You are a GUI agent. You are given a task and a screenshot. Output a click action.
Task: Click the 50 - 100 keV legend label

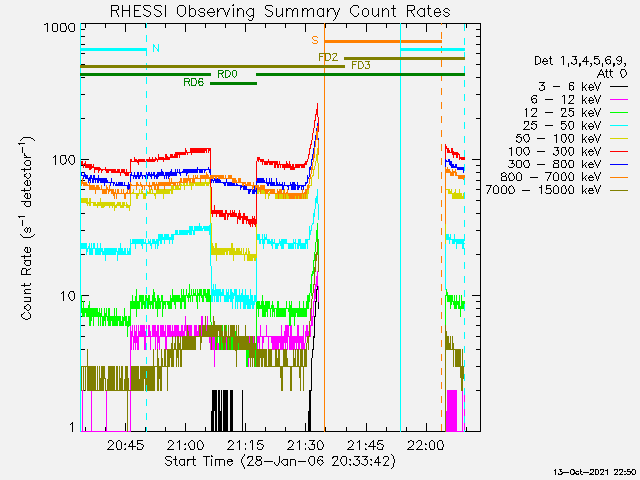coord(558,138)
